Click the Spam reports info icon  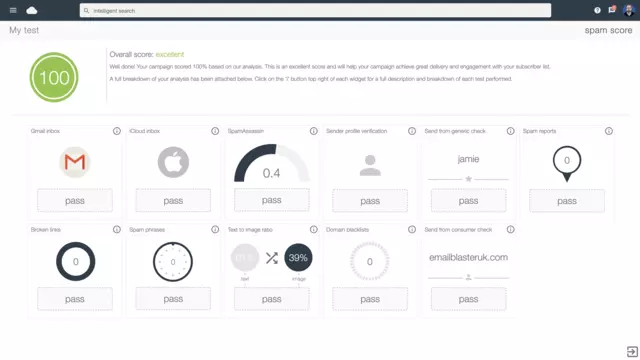(x=609, y=131)
